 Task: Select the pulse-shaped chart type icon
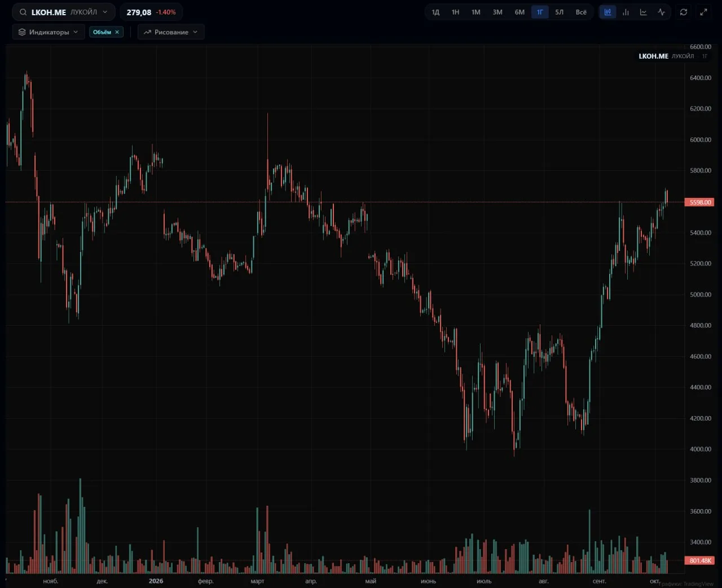tap(661, 12)
